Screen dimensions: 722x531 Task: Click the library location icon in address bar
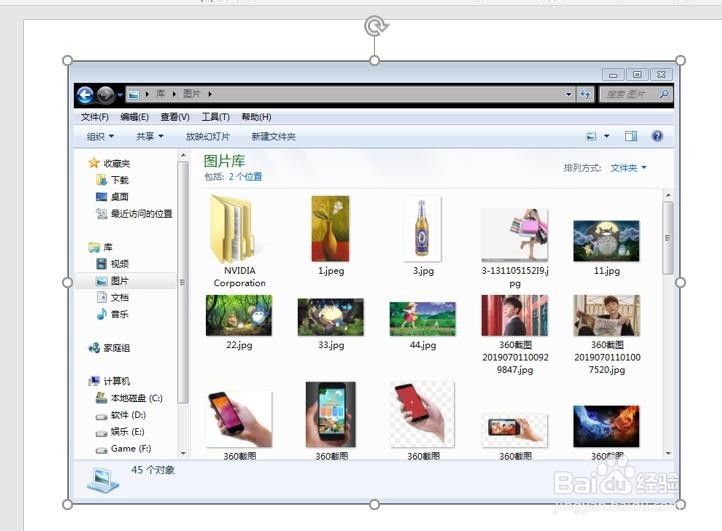click(134, 94)
